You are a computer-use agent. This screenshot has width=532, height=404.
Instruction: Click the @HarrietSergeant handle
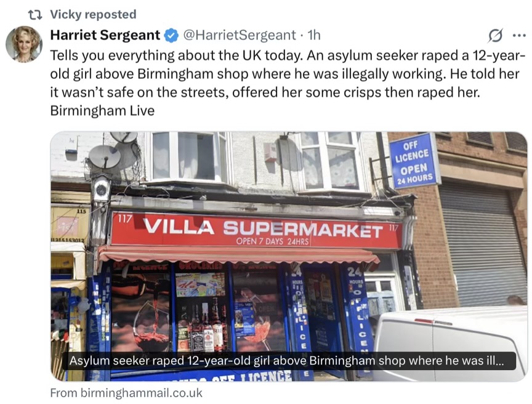[x=240, y=35]
